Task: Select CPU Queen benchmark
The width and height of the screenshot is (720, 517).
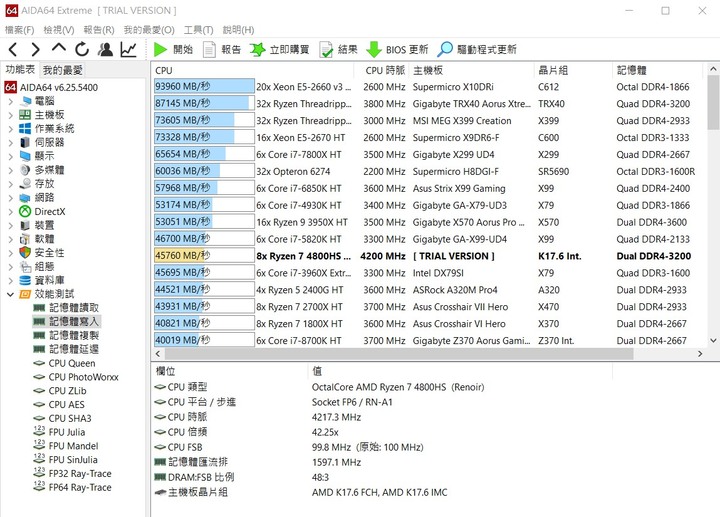Action: pyautogui.click(x=64, y=363)
